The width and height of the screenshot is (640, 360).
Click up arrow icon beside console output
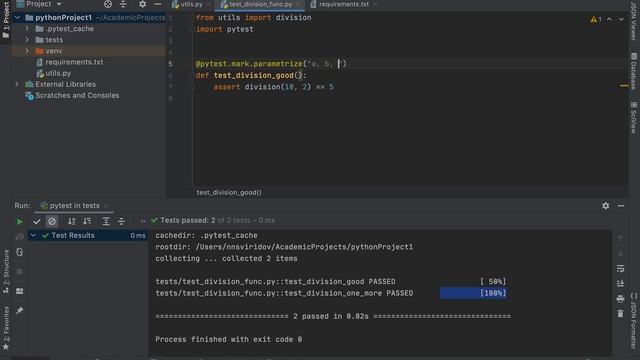tap(620, 238)
